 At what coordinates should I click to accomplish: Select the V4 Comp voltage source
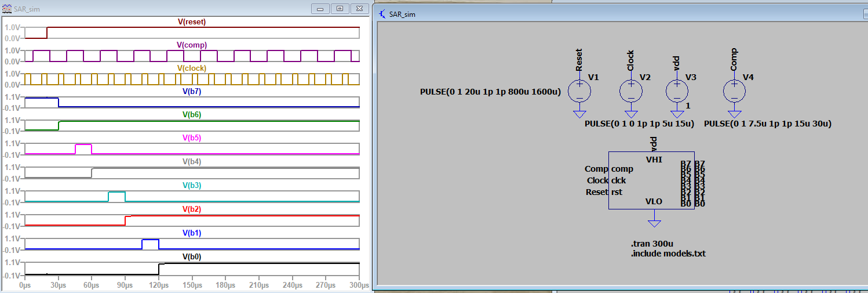click(734, 91)
